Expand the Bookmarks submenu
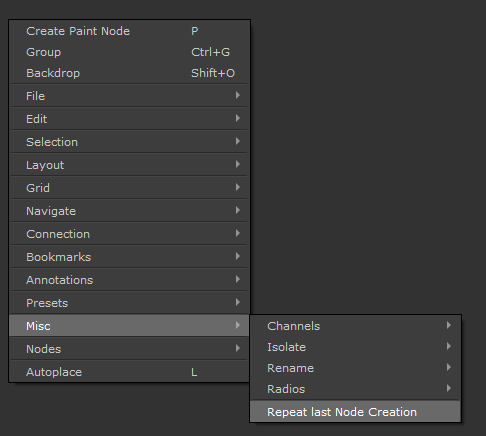This screenshot has height=436, width=486. coord(129,257)
